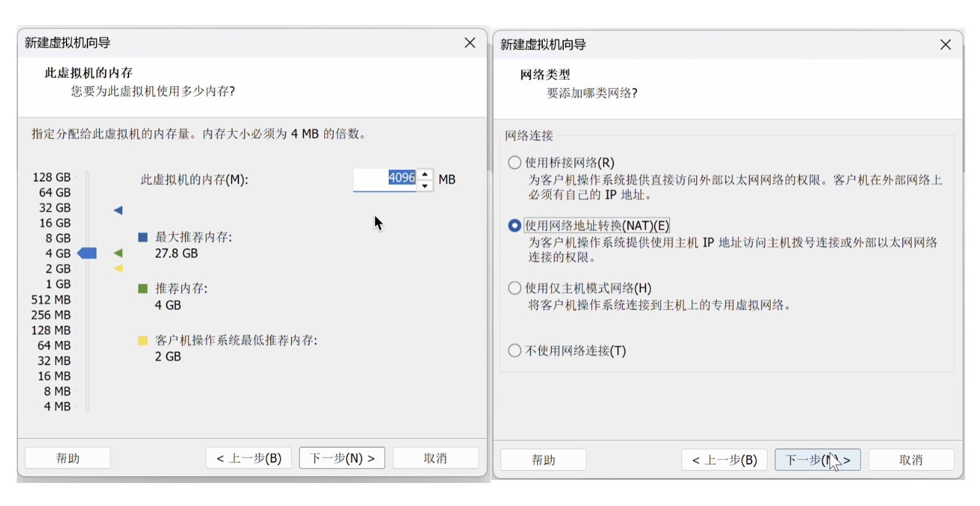
Task: Select the host-only network radio button (H)
Action: point(514,288)
